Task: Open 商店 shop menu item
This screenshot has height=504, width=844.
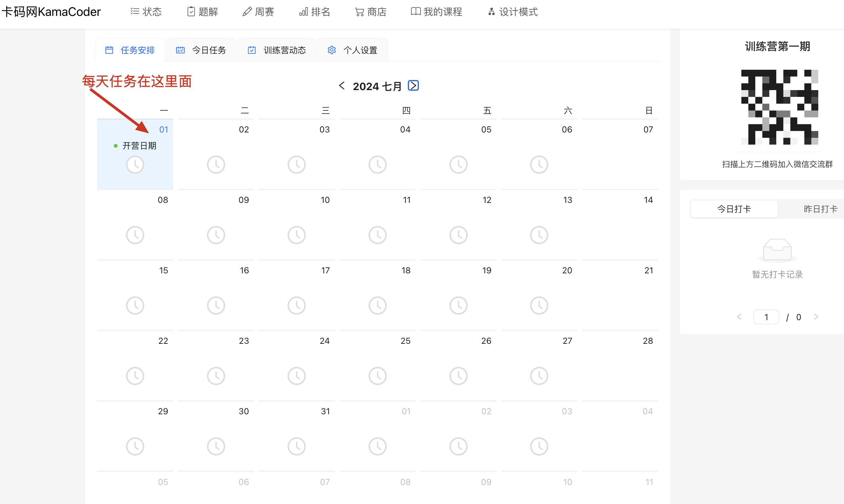Action: [371, 12]
